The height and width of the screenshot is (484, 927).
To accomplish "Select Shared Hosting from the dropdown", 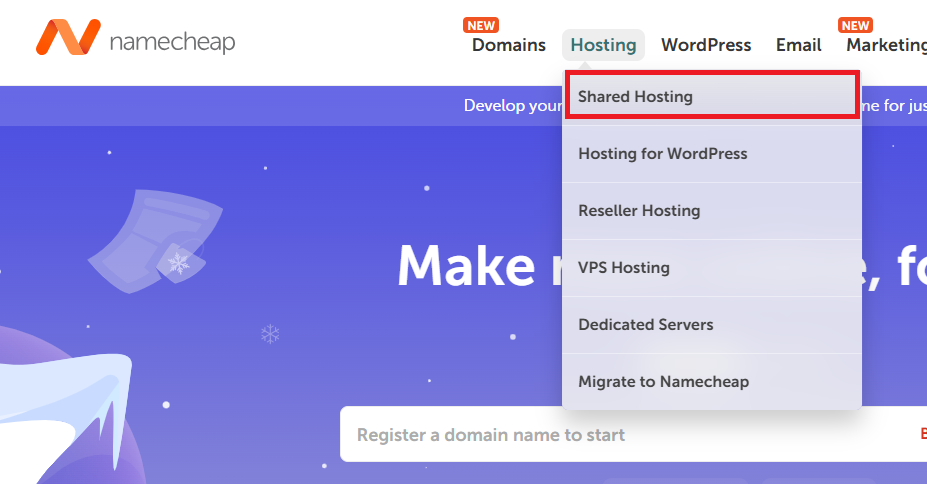I will click(x=712, y=96).
